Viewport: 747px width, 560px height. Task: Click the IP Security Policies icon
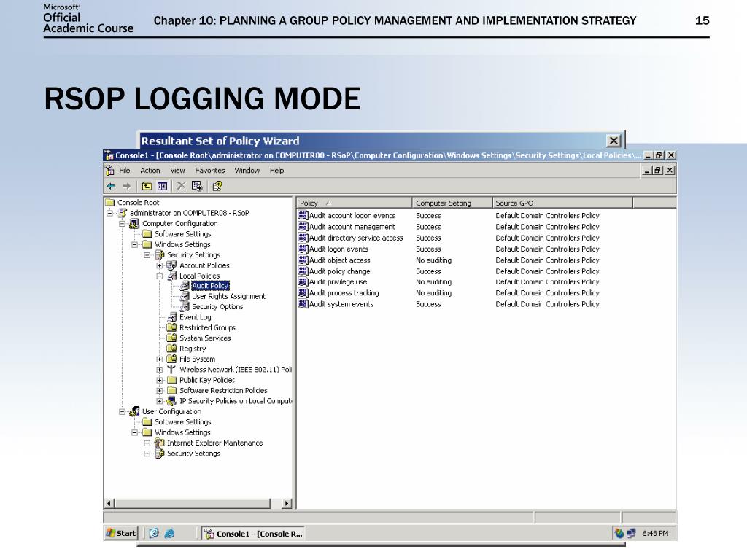[x=172, y=401]
